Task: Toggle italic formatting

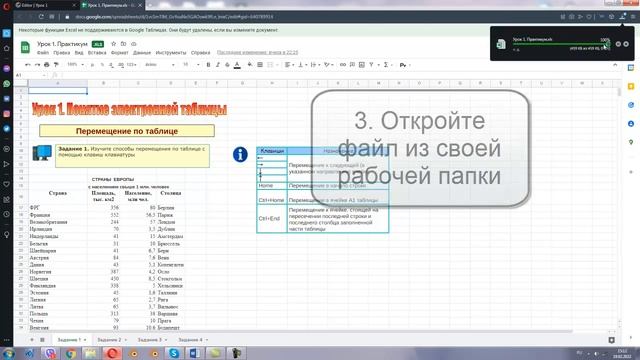Action: pyautogui.click(x=218, y=65)
